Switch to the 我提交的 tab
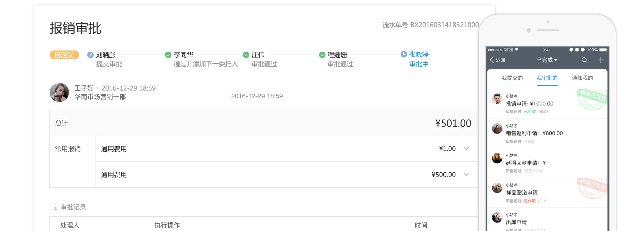This screenshot has width=644, height=231. click(512, 78)
